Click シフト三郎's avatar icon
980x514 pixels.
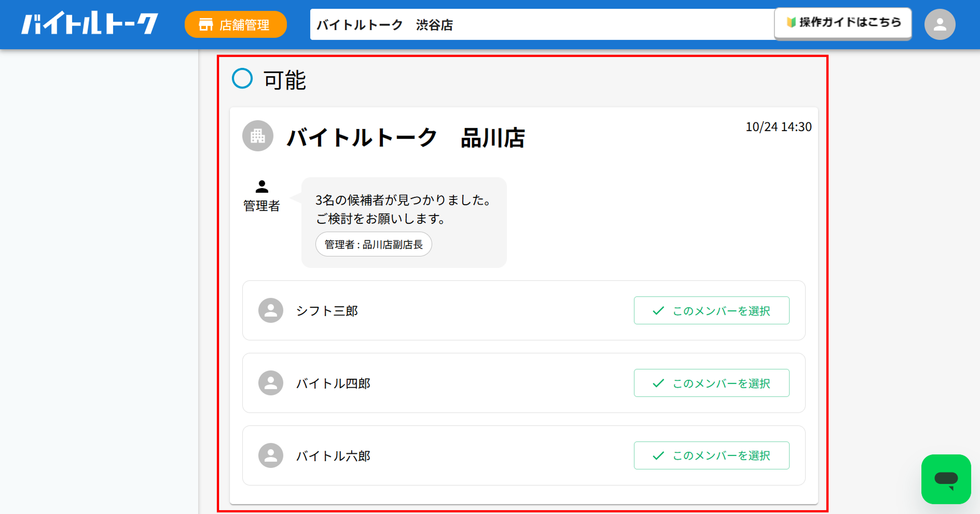coord(271,310)
